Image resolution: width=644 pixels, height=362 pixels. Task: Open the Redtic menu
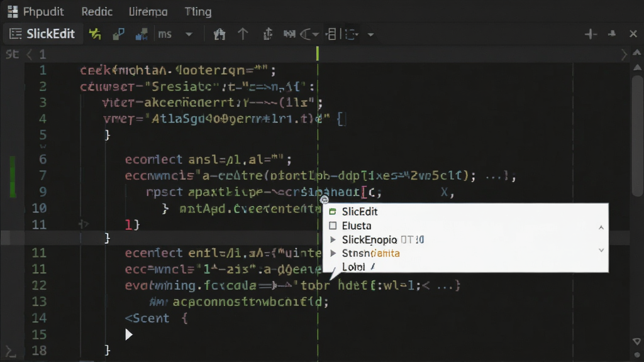[x=97, y=11]
